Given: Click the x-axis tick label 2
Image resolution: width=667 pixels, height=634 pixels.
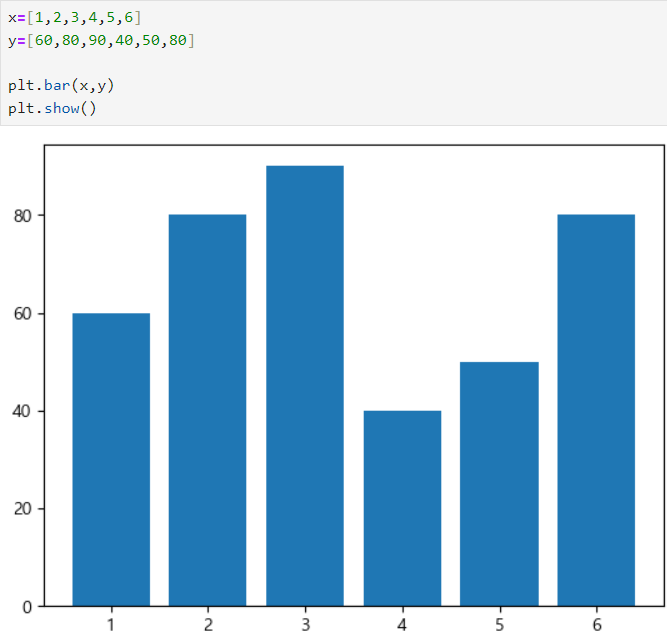Looking at the screenshot, I should pyautogui.click(x=208, y=625).
